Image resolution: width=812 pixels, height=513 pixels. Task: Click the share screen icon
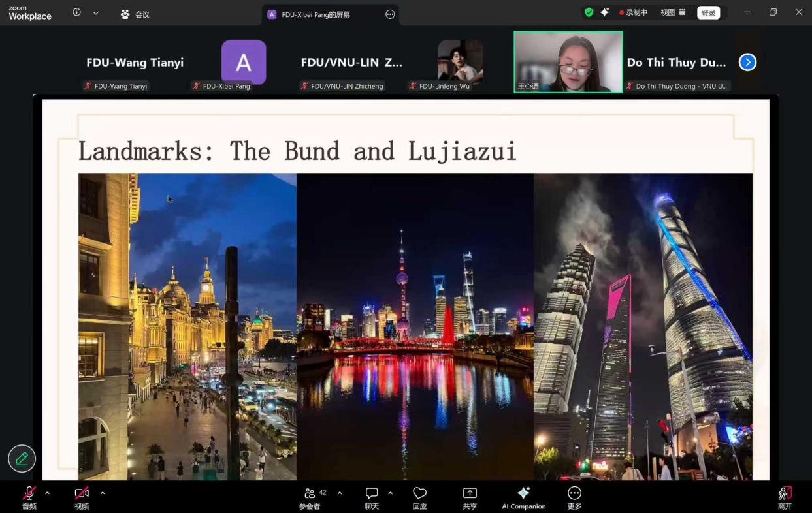470,498
